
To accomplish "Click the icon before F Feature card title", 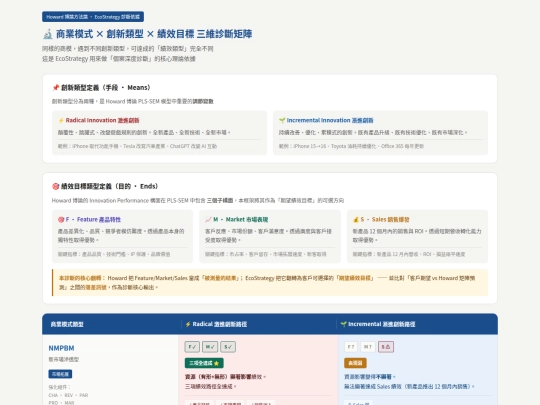I will coord(61,219).
